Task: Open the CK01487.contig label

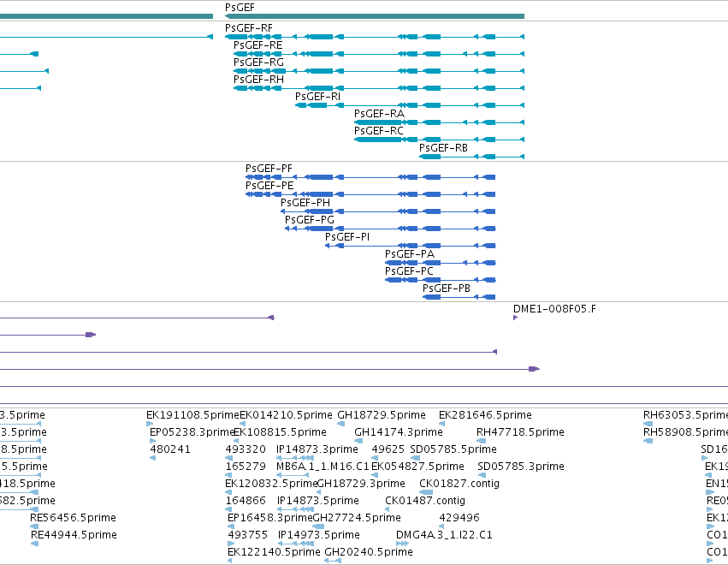Action: tap(425, 501)
